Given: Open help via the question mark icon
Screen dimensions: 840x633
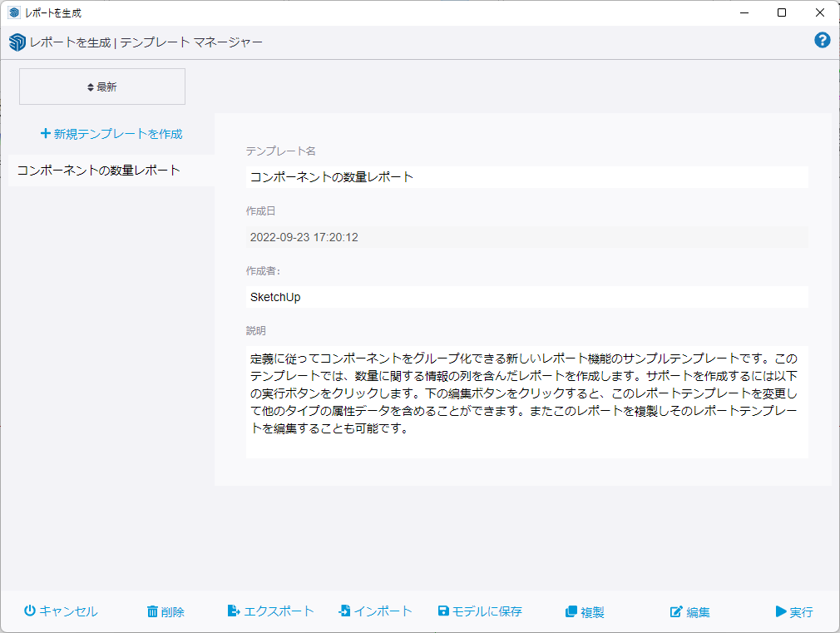Looking at the screenshot, I should point(822,39).
